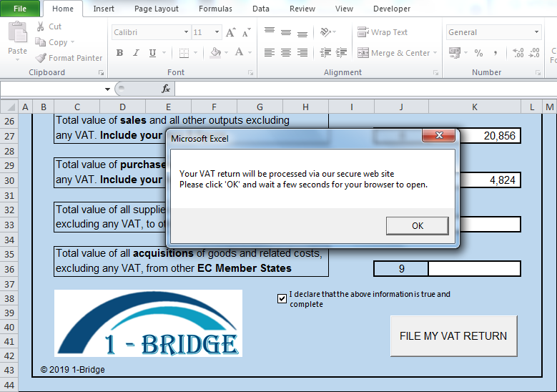This screenshot has height=392, width=557.
Task: Open the File tab
Action: point(20,9)
